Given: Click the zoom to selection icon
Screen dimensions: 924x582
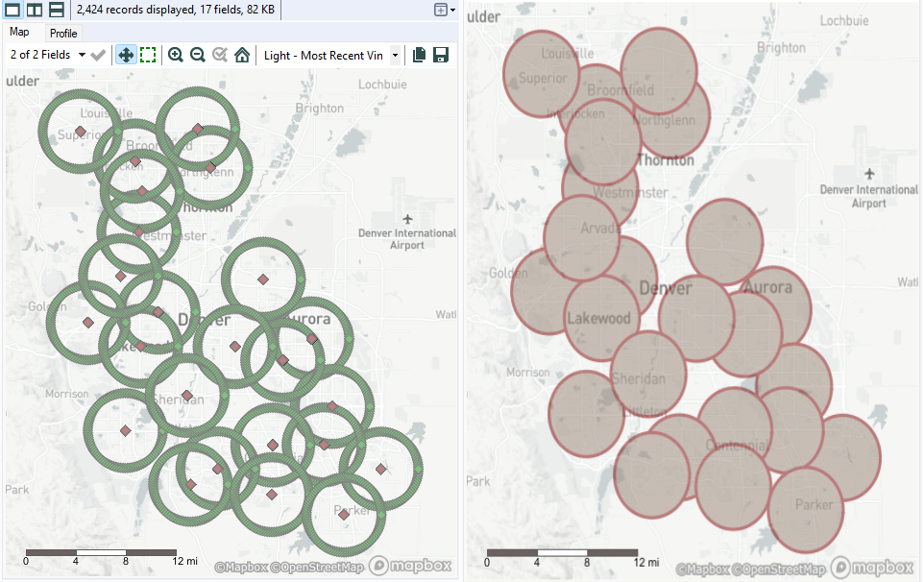Looking at the screenshot, I should (x=220, y=56).
